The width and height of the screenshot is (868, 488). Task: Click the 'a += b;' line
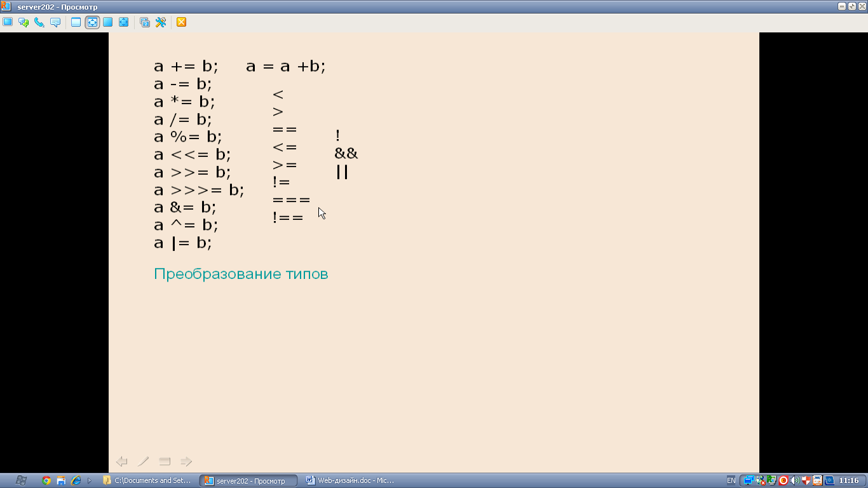point(186,66)
